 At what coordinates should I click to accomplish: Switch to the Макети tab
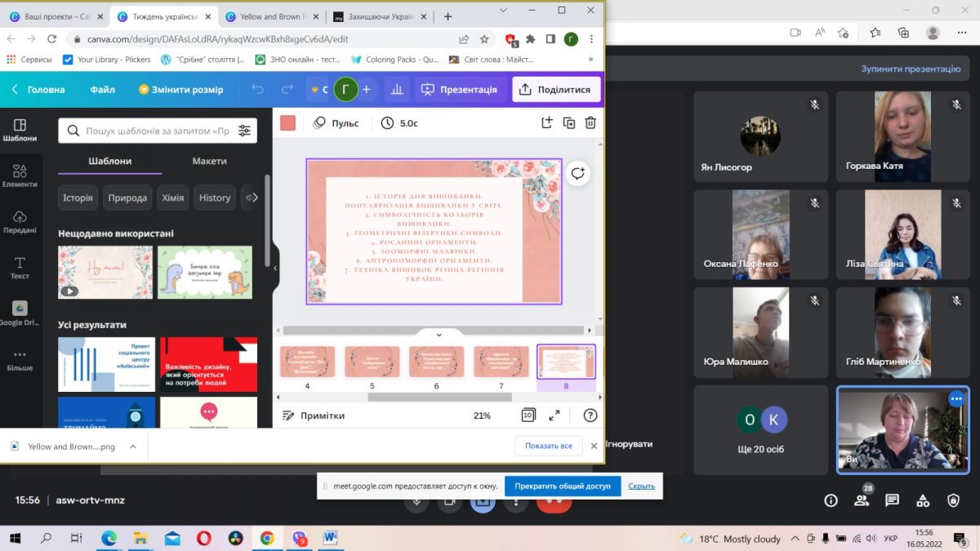(209, 161)
